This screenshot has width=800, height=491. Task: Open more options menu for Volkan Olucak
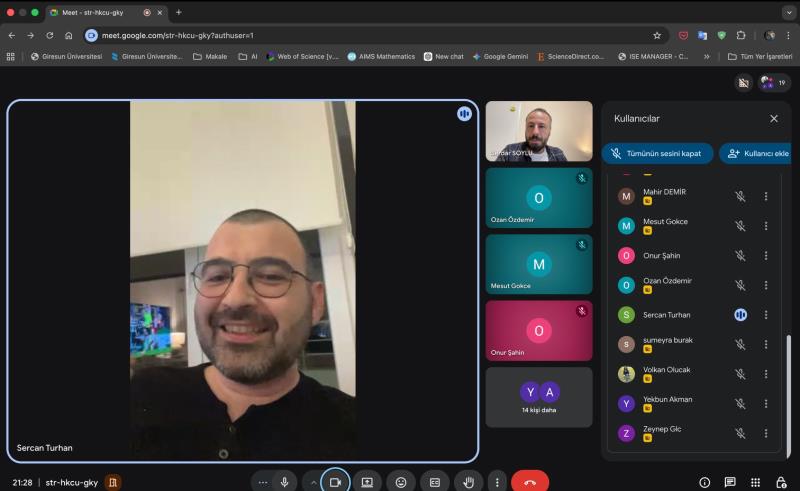[x=766, y=374]
